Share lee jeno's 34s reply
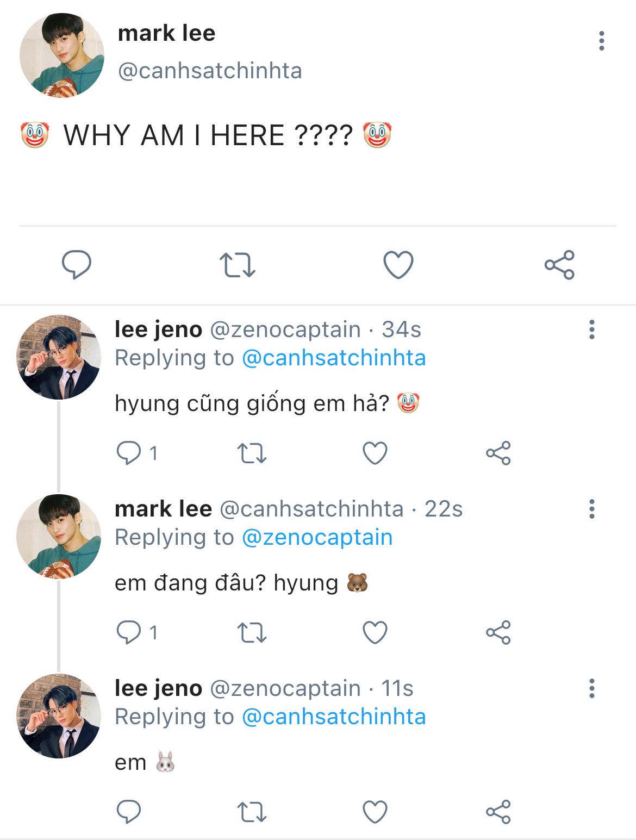Viewport: 636px width, 840px height. [x=498, y=453]
